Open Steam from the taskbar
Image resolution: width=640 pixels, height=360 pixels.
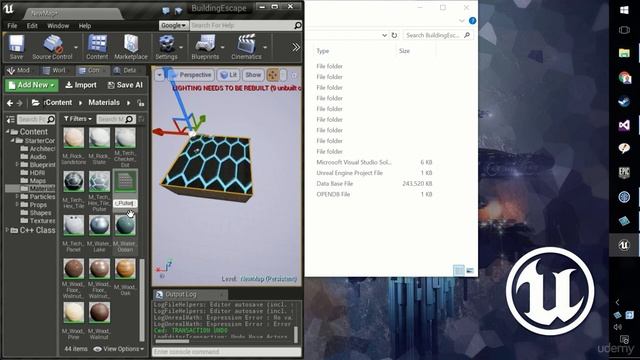[x=624, y=101]
